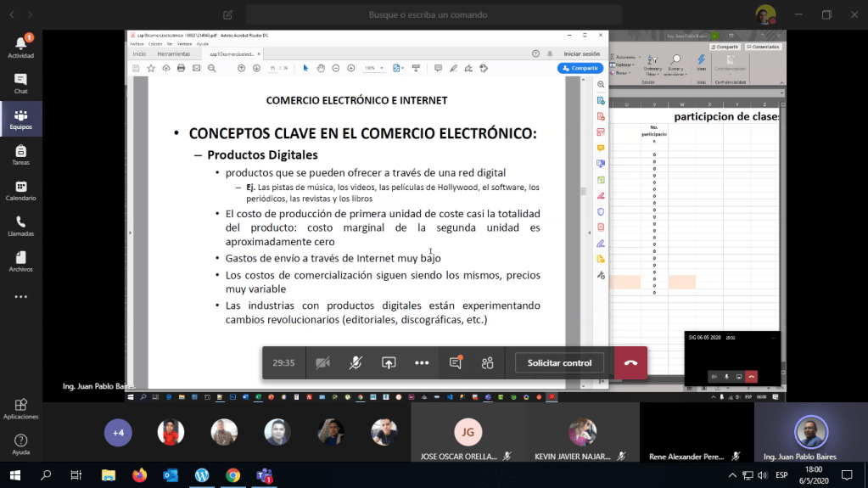Expand more apps ellipsis in sidebar
The width and height of the screenshot is (868, 488).
(20, 297)
